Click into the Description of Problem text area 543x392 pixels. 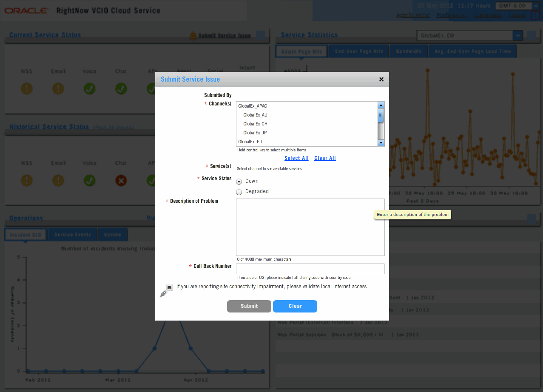310,227
